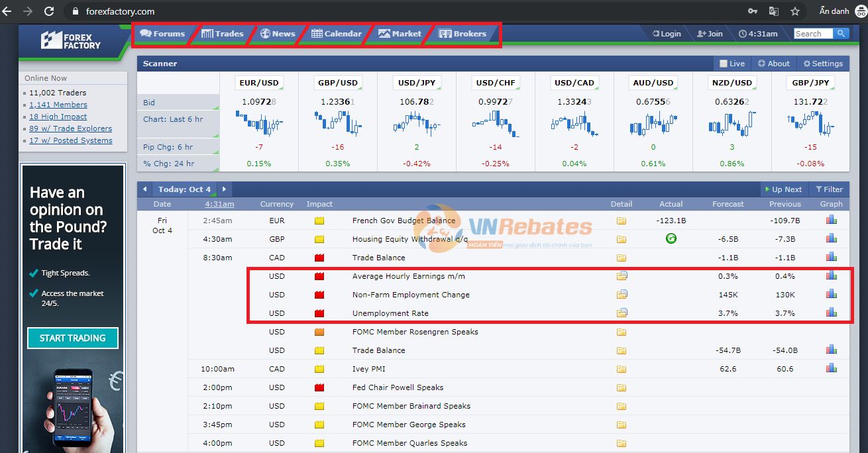Image resolution: width=868 pixels, height=453 pixels.
Task: Open the Forex Factory home logo
Action: [71, 40]
